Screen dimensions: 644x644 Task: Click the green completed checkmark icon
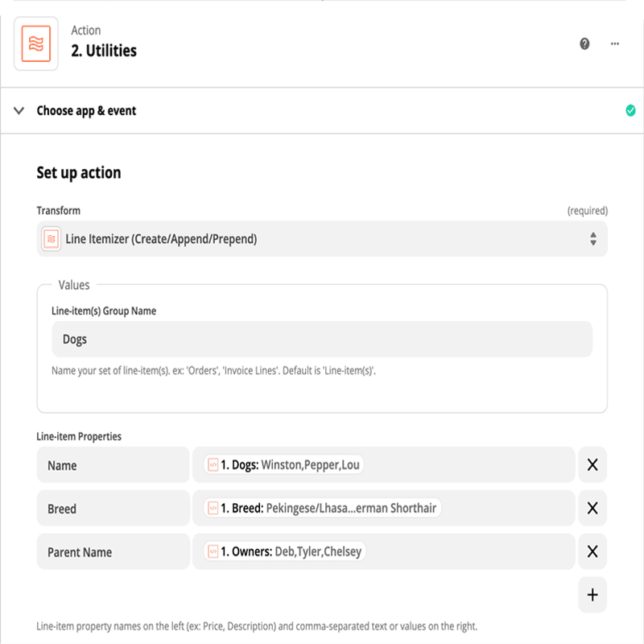pyautogui.click(x=630, y=110)
